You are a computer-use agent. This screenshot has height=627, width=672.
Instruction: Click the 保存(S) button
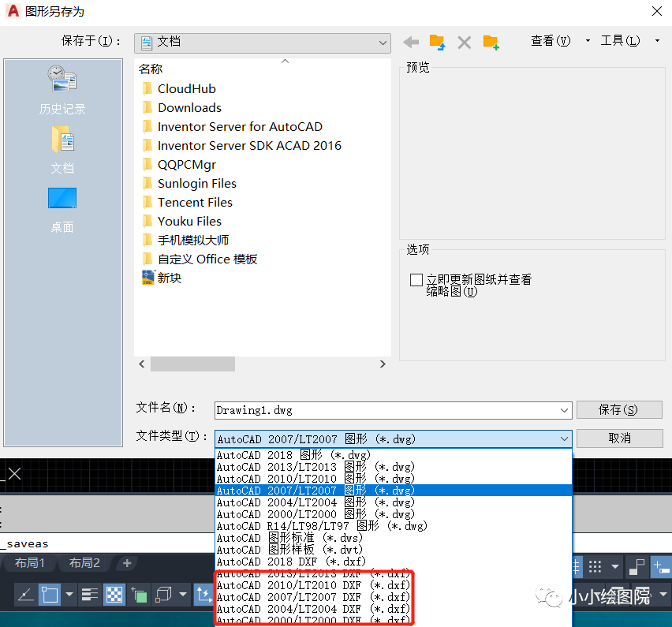pyautogui.click(x=619, y=410)
